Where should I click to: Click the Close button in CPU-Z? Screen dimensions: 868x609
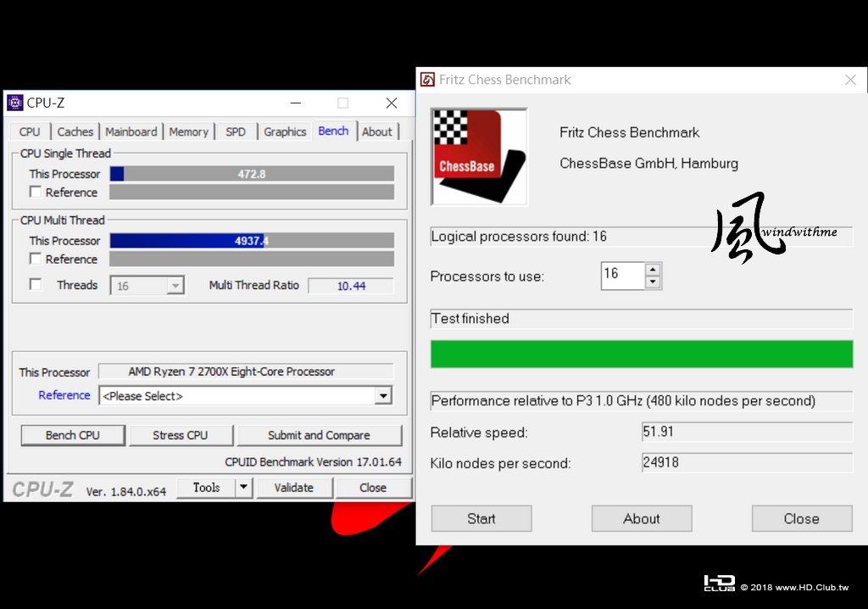(373, 488)
